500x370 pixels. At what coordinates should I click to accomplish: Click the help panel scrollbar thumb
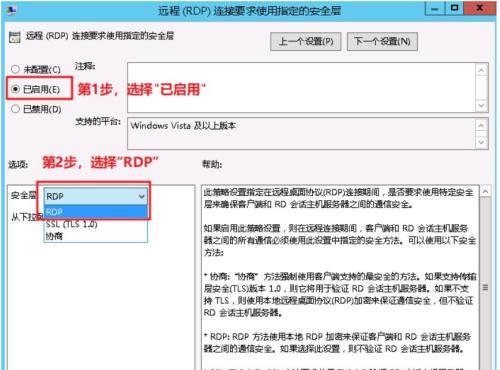tap(485, 287)
